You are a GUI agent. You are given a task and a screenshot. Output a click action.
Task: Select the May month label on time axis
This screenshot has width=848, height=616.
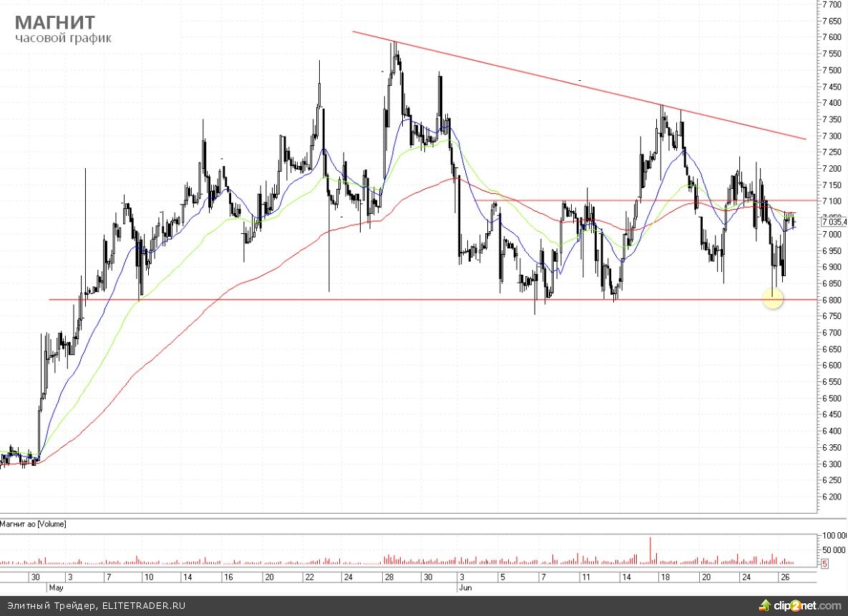[56, 587]
